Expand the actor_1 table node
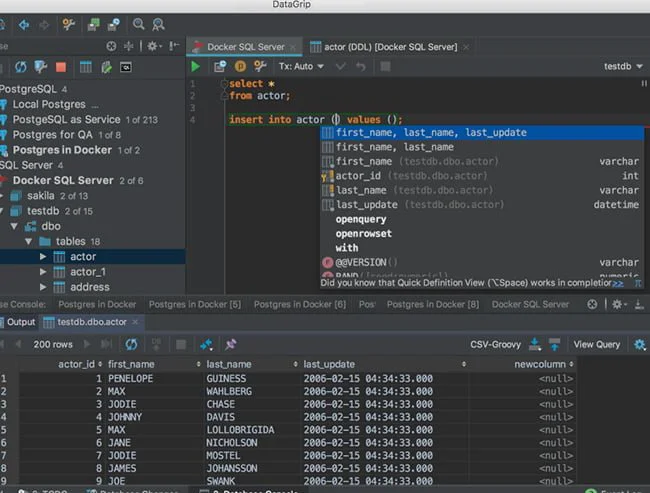The image size is (650, 493). [43, 272]
